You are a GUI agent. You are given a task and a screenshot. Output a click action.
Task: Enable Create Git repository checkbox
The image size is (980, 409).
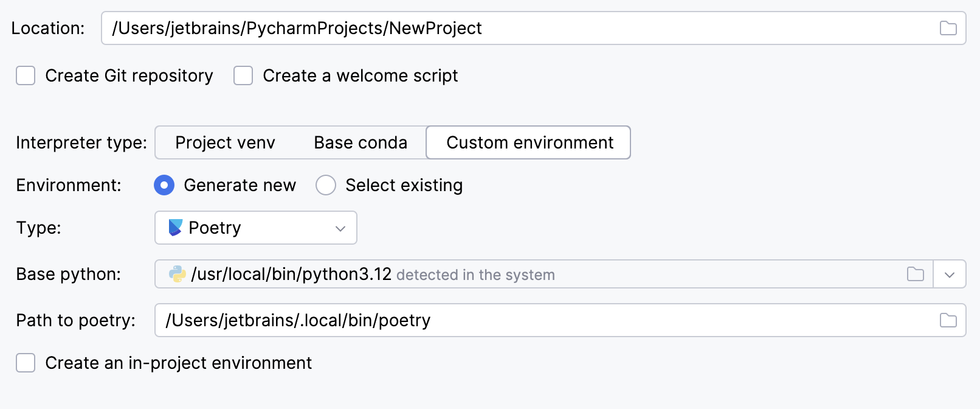click(26, 75)
